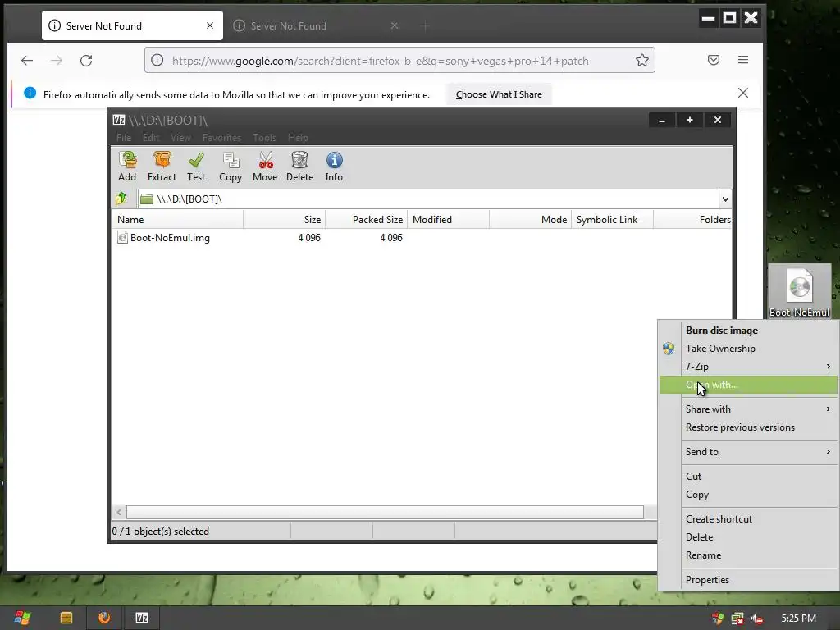
Task: Select the Boot-NoEmul.img file icon in list
Action: [x=122, y=237]
